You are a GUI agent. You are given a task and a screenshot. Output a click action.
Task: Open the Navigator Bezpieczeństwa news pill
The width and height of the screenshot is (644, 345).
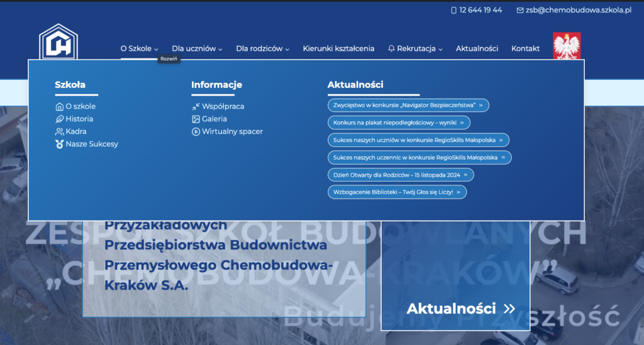pyautogui.click(x=408, y=105)
